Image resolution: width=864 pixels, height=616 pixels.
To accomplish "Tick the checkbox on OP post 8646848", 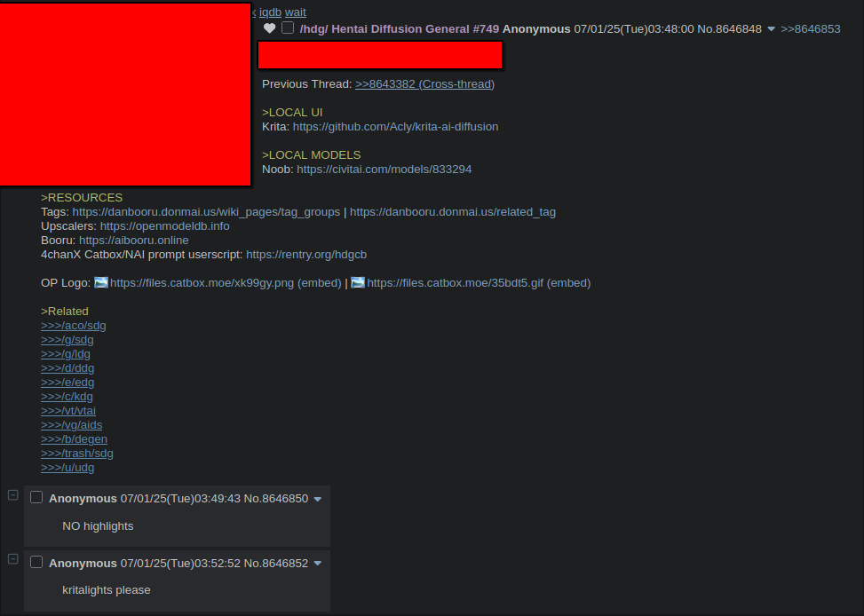I will (x=288, y=28).
